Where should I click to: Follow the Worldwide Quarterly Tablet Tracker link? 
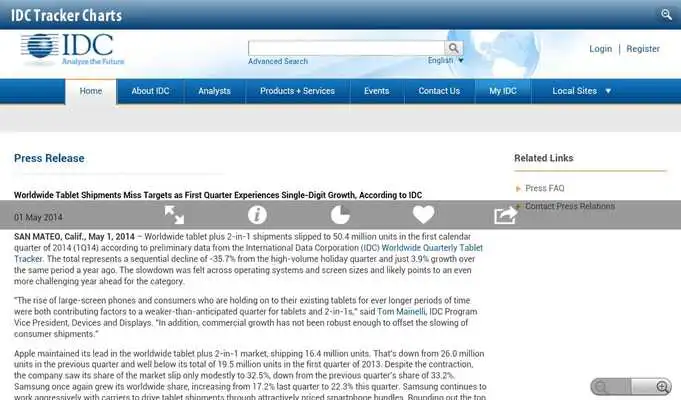coord(432,248)
